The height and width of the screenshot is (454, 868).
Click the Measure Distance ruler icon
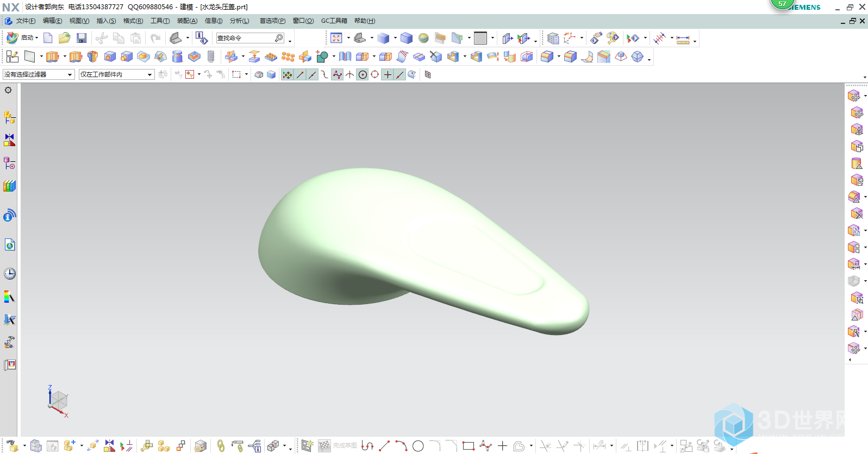coord(683,39)
